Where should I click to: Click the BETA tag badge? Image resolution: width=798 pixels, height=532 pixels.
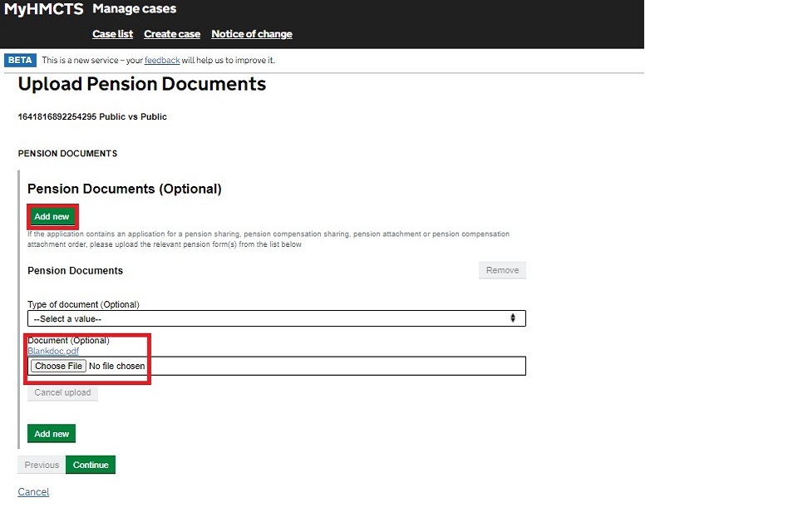click(x=20, y=61)
